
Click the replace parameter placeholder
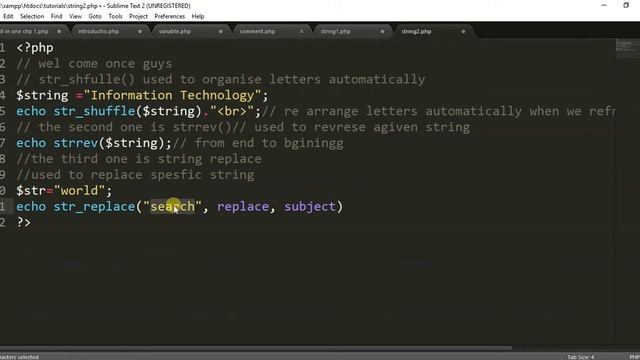(x=243, y=207)
